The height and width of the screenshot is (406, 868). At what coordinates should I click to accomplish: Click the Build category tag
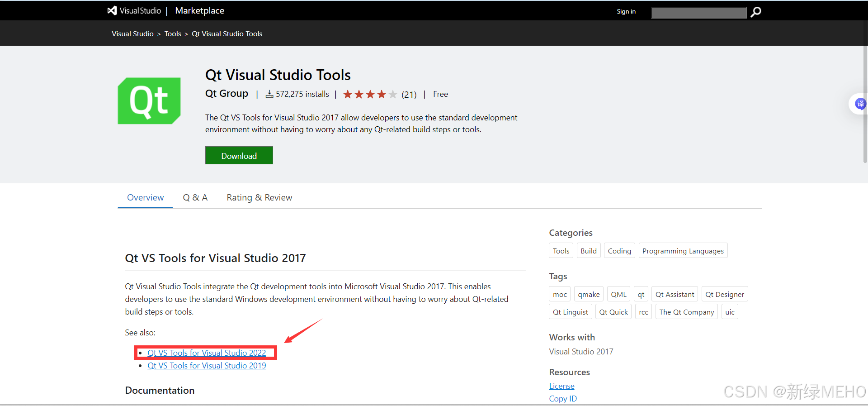[589, 251]
